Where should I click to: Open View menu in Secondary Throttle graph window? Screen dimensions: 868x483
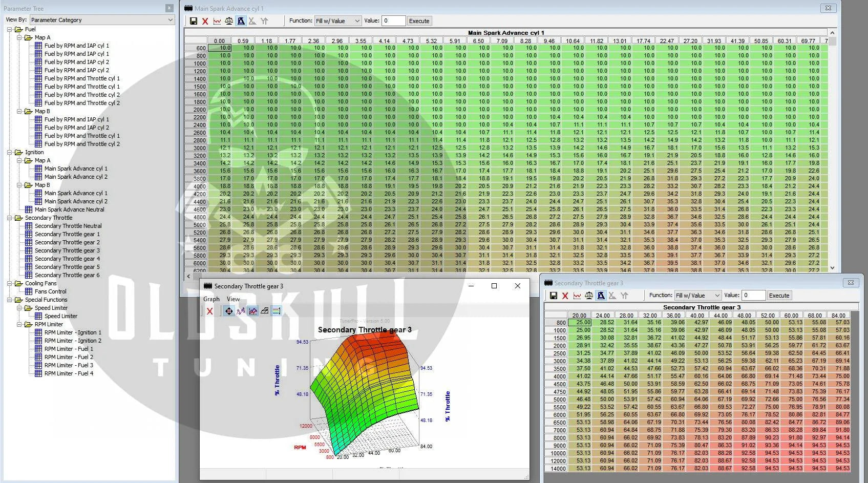coord(233,299)
